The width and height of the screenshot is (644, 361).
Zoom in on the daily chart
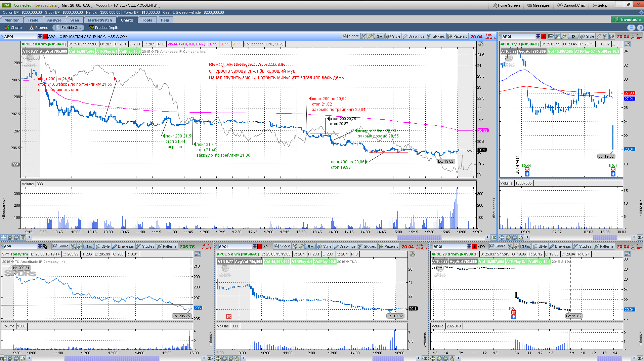click(508, 237)
